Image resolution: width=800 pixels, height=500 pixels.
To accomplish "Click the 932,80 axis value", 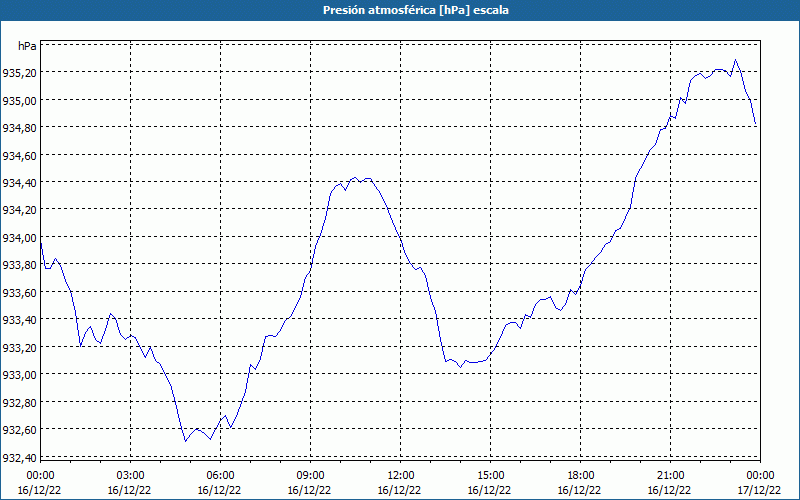I will (x=19, y=403).
